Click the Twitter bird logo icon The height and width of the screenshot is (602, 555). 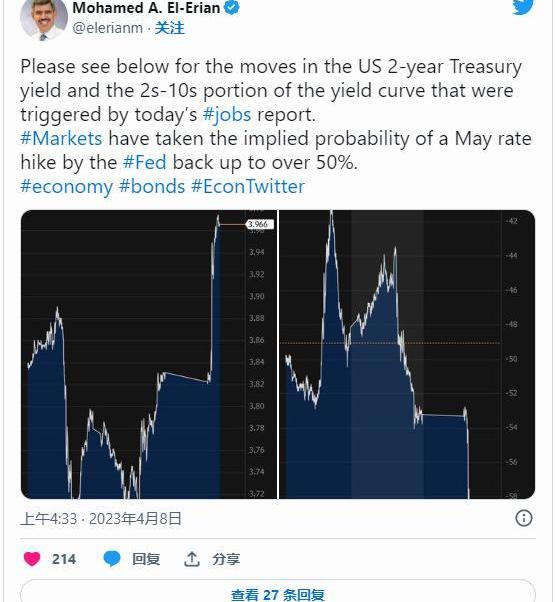point(523,7)
